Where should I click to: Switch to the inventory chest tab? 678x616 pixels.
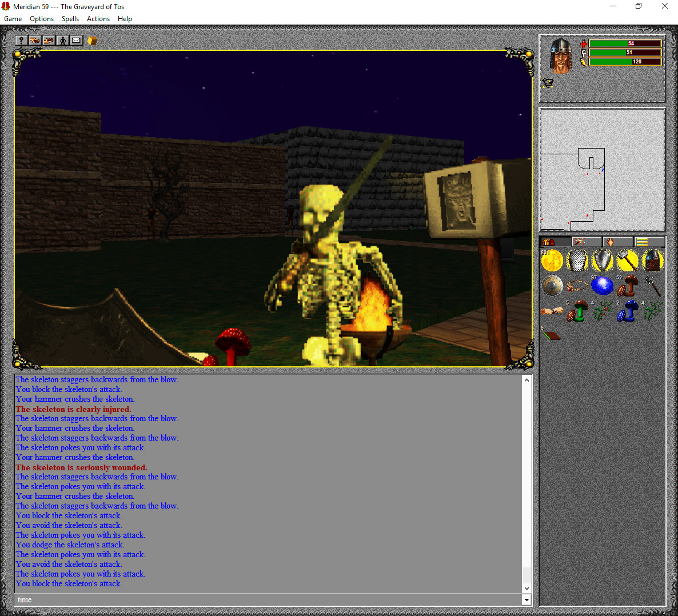(x=553, y=241)
